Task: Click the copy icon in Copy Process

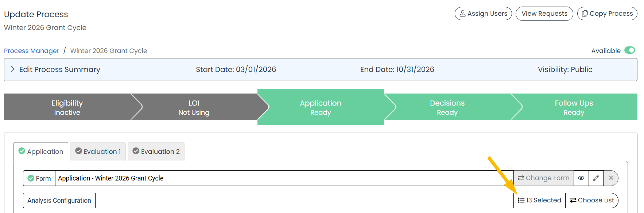Action: click(585, 14)
